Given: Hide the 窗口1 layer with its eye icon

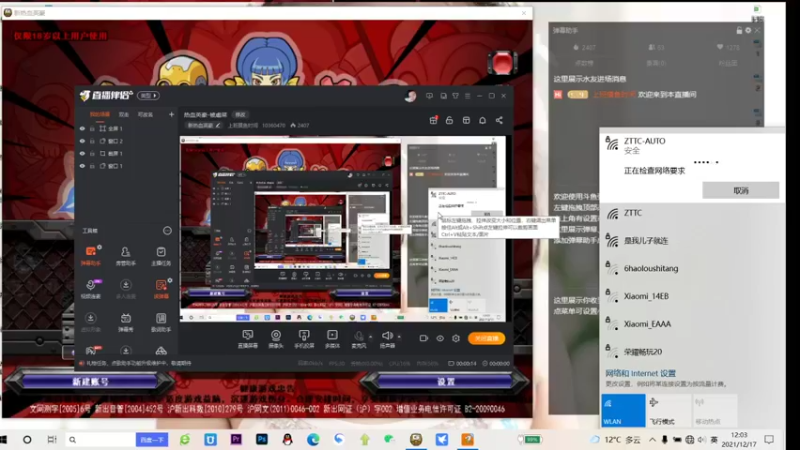Looking at the screenshot, I should [82, 166].
